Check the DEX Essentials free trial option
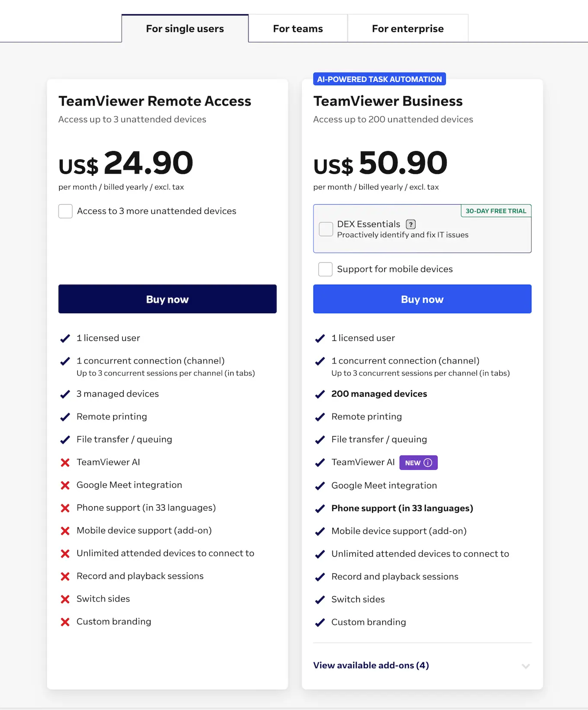This screenshot has height=710, width=588. click(326, 229)
